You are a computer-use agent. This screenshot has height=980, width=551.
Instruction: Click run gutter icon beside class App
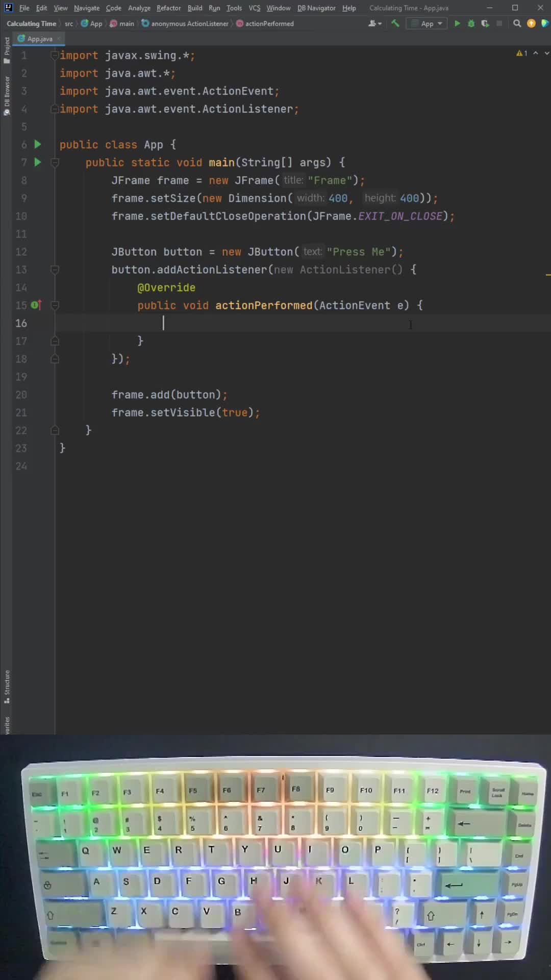[x=37, y=144]
